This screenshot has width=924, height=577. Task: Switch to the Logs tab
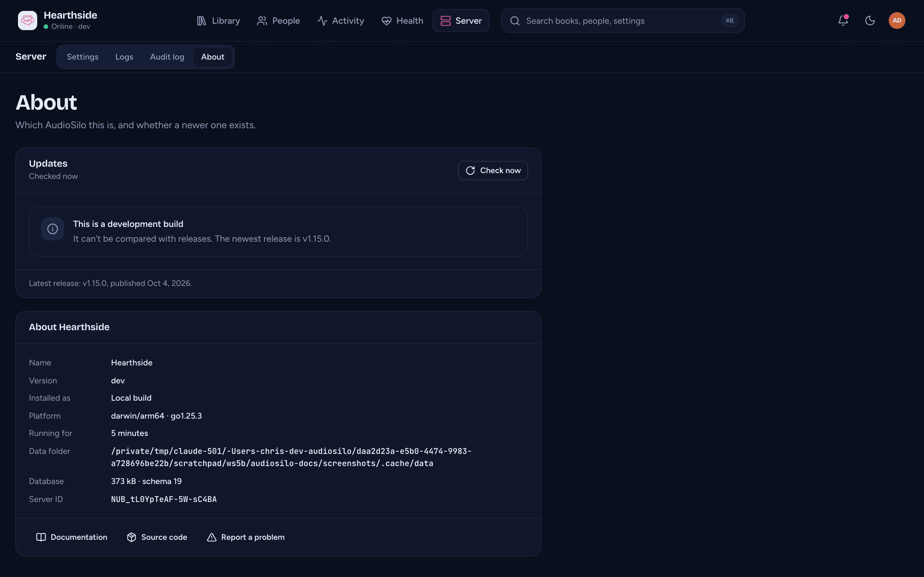pyautogui.click(x=124, y=57)
